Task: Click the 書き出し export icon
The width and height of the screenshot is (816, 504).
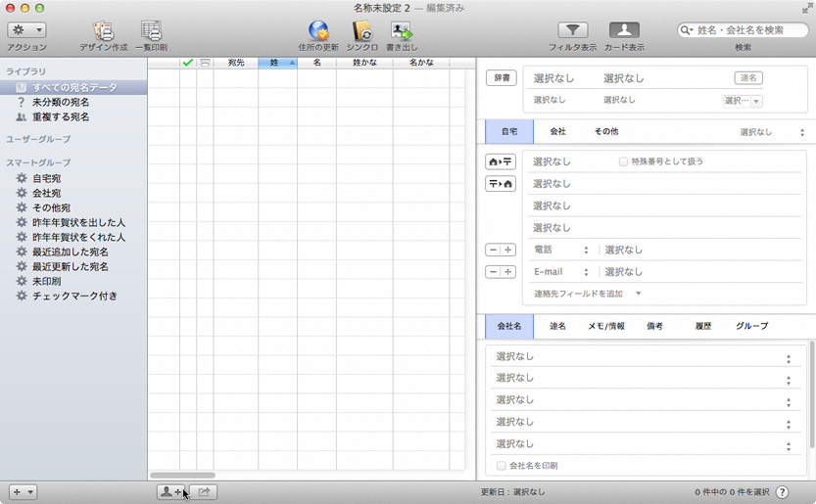Action: (402, 31)
